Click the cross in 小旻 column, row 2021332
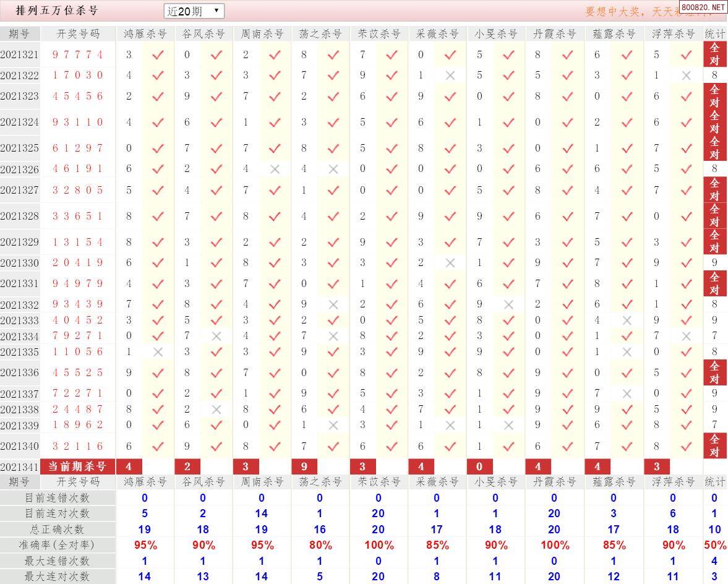This screenshot has height=584, width=728. (508, 304)
